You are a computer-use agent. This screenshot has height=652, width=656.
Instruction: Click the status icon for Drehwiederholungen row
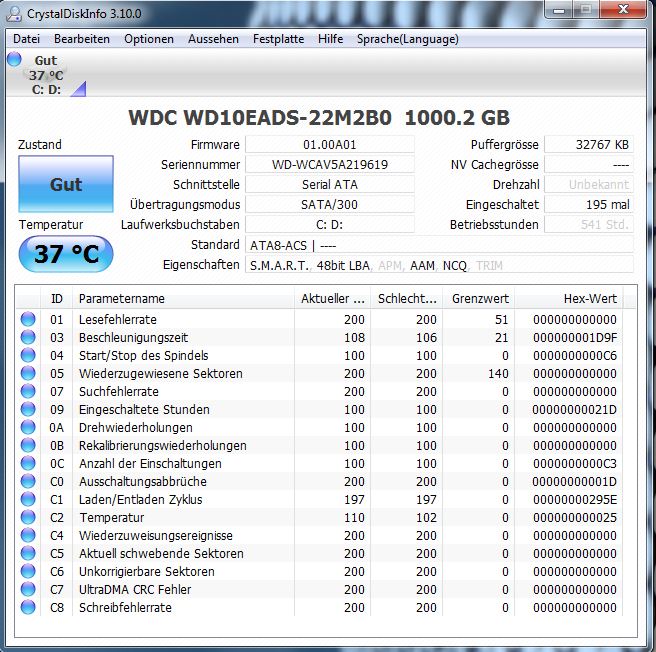(x=28, y=427)
